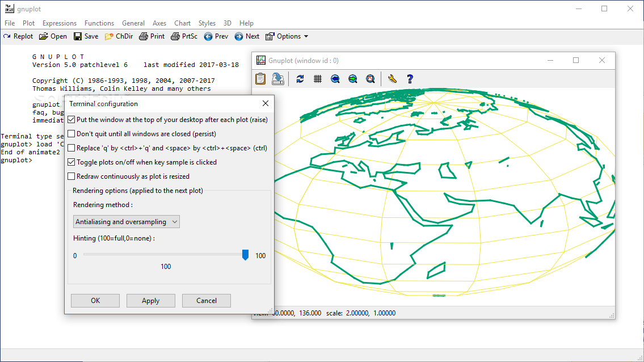Image resolution: width=644 pixels, height=362 pixels.
Task: Click the OK button in dialog
Action: click(95, 300)
